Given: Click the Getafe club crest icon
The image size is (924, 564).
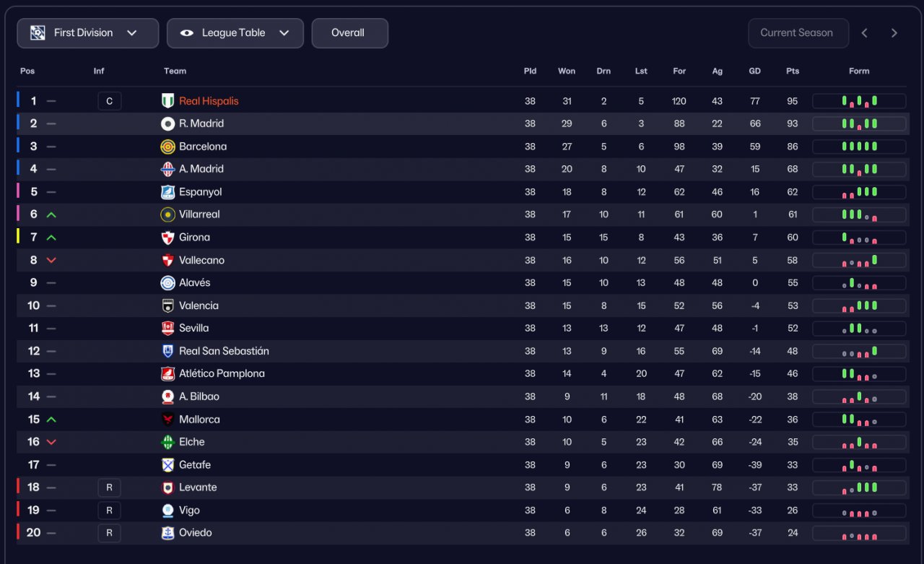Looking at the screenshot, I should click(x=167, y=464).
